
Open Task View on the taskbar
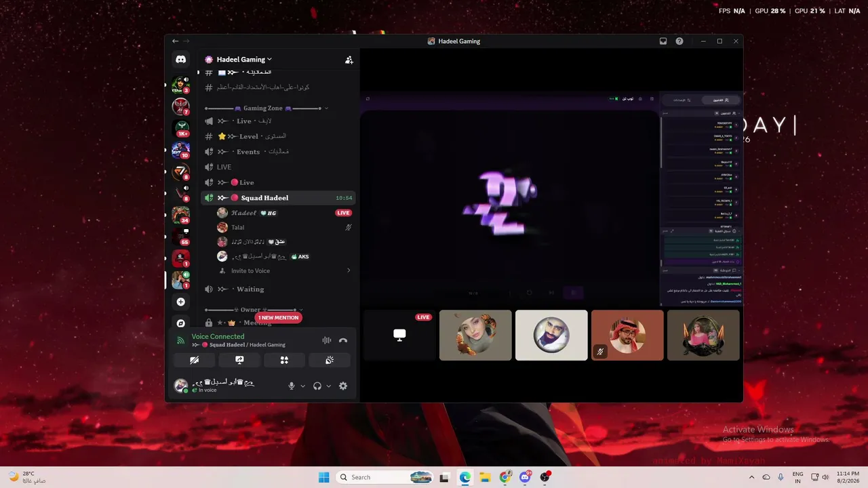click(x=444, y=477)
